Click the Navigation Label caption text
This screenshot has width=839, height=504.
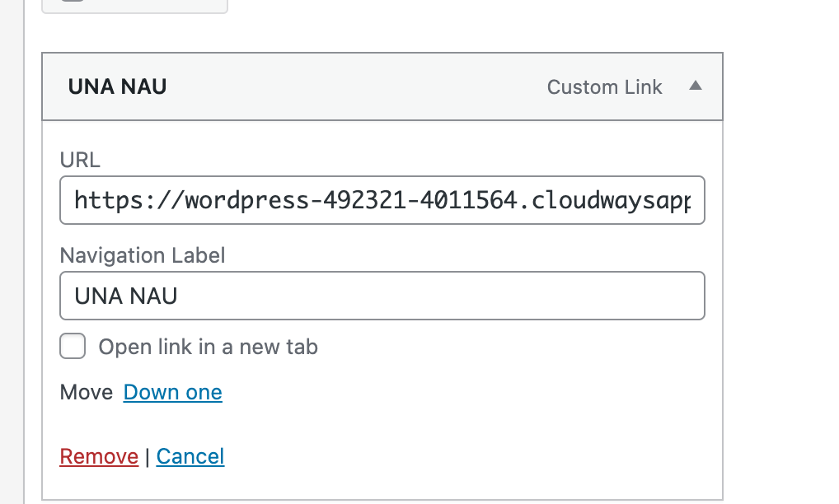[143, 255]
